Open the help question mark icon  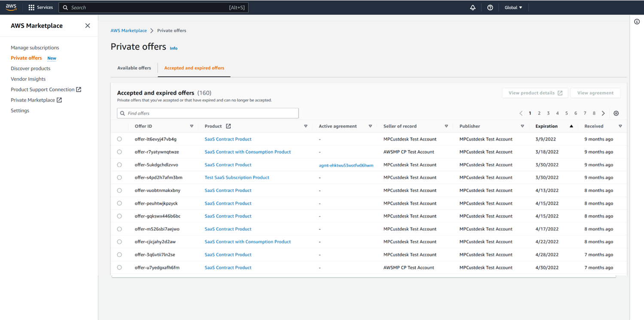point(490,8)
